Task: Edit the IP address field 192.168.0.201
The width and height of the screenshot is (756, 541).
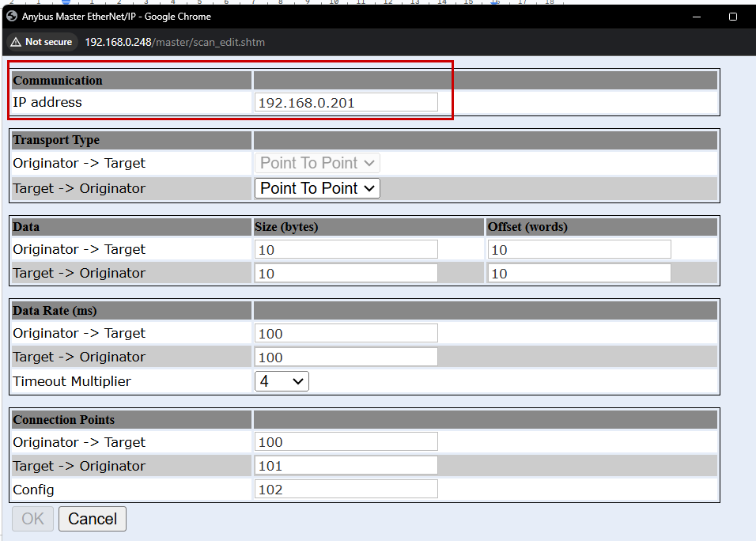Action: (x=346, y=102)
